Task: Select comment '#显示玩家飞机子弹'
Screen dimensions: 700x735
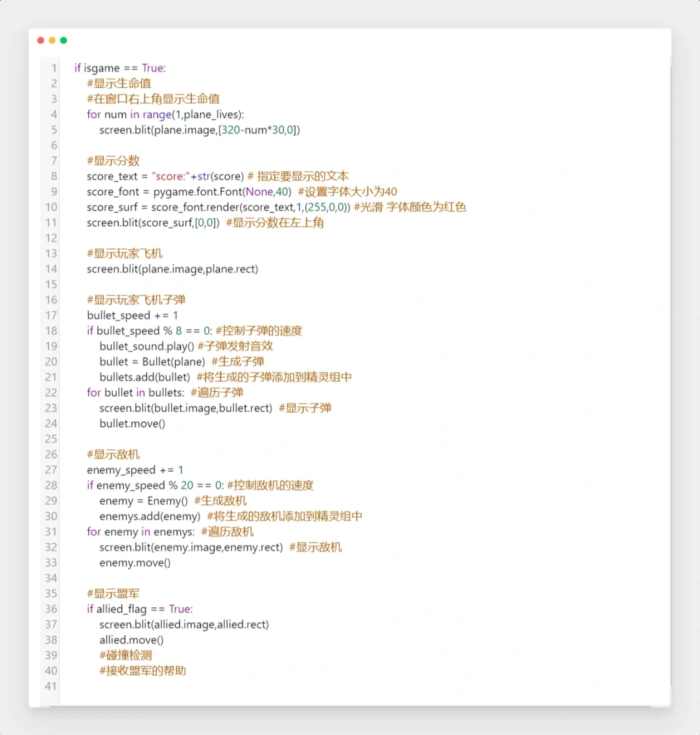Action: tap(137, 300)
